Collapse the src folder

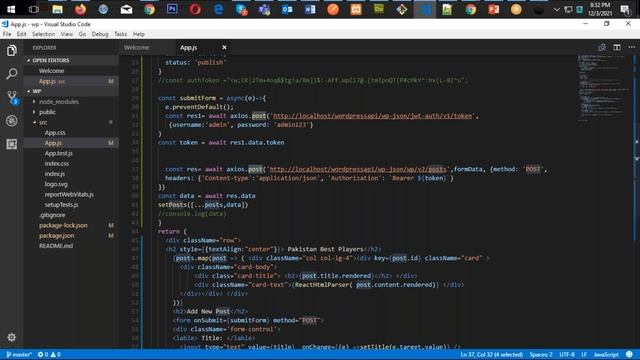tap(42, 122)
